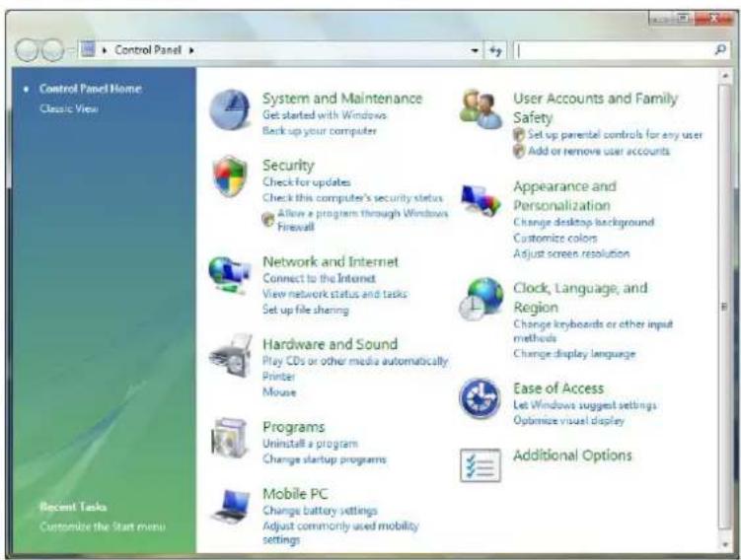741x560 pixels.
Task: Open the Programs box icon
Action: pos(230,438)
